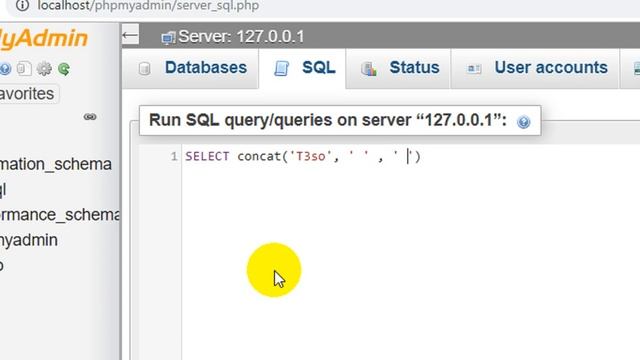The width and height of the screenshot is (640, 360).
Task: Open the Databases tab
Action: click(191, 68)
